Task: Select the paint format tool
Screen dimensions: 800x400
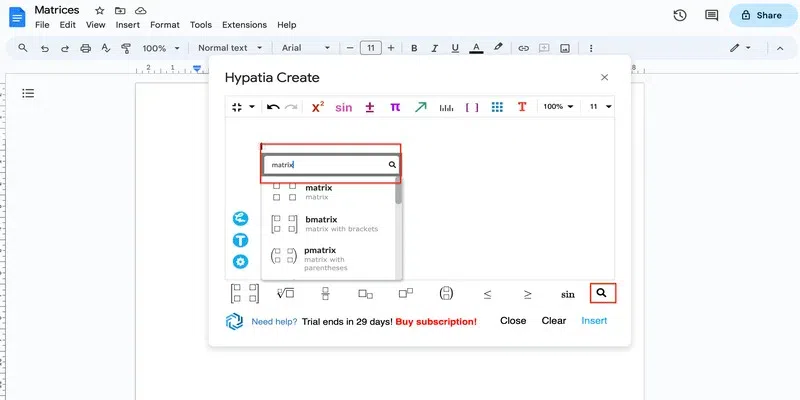Action: (126, 48)
